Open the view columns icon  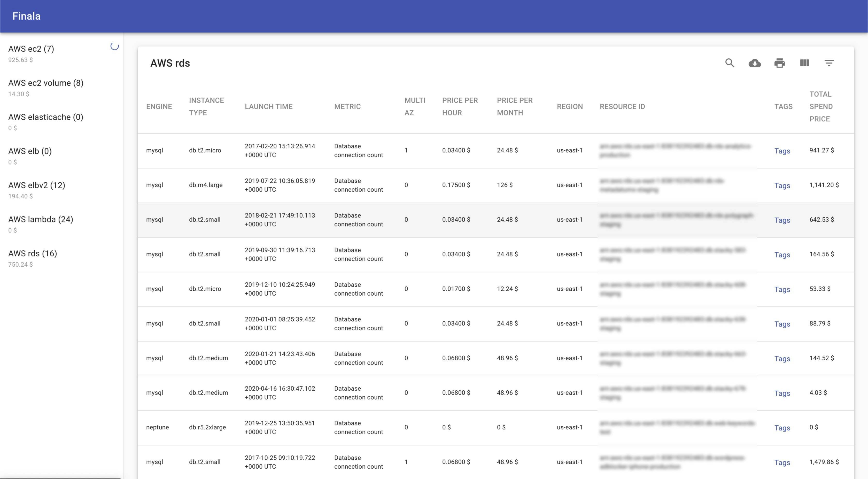click(804, 63)
